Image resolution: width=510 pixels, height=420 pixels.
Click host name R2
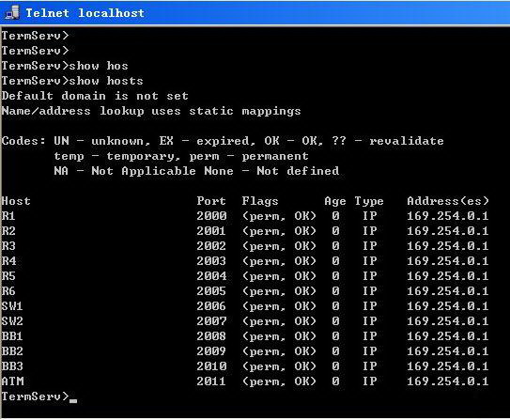point(8,231)
